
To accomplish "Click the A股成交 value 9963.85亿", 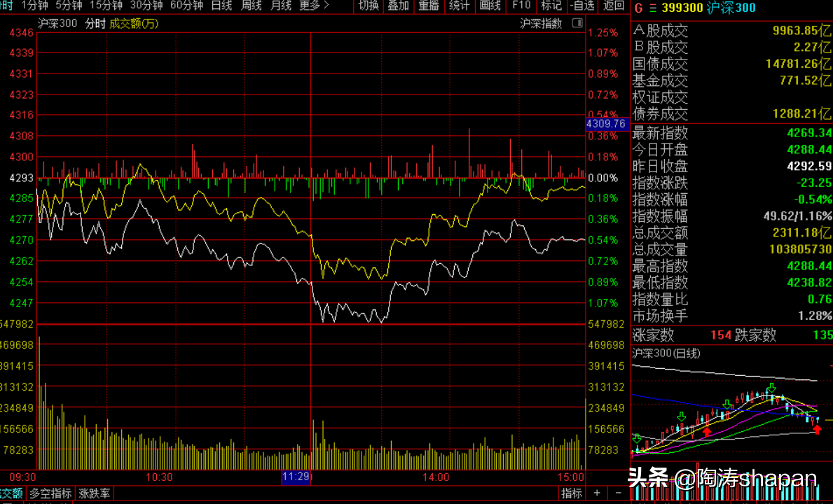I will 801,31.
